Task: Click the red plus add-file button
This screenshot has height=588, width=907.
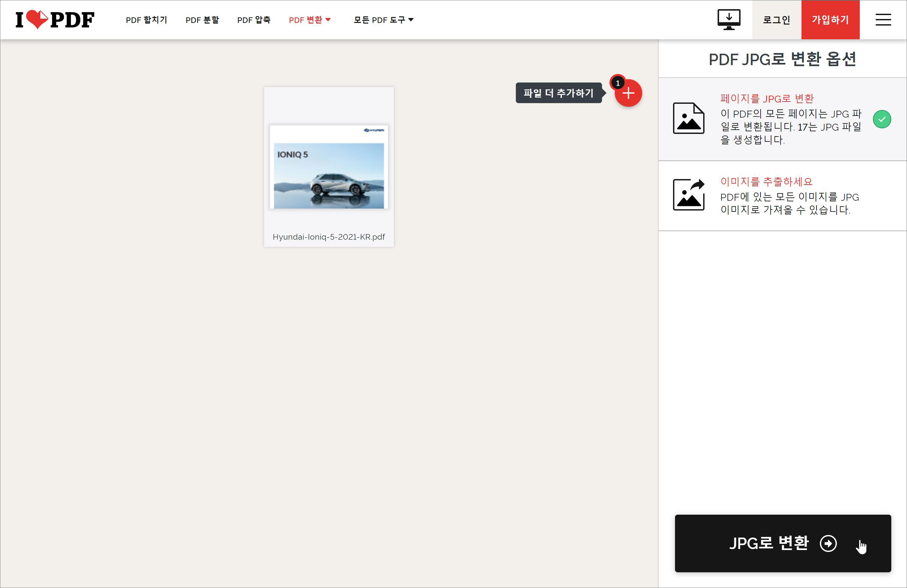Action: [x=628, y=93]
